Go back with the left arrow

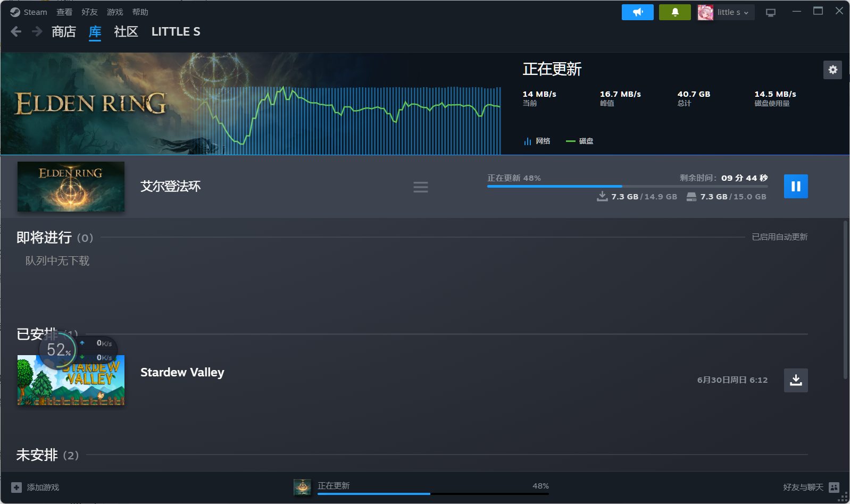[16, 32]
